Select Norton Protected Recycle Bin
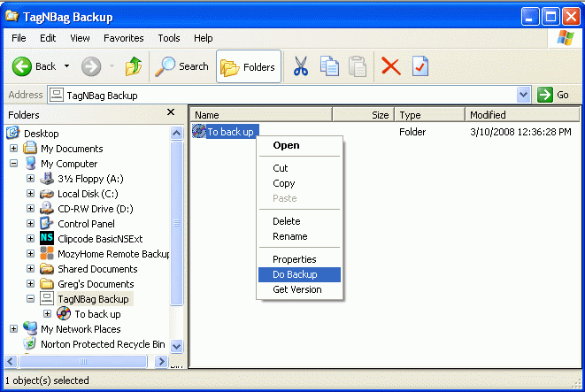 [x=103, y=344]
